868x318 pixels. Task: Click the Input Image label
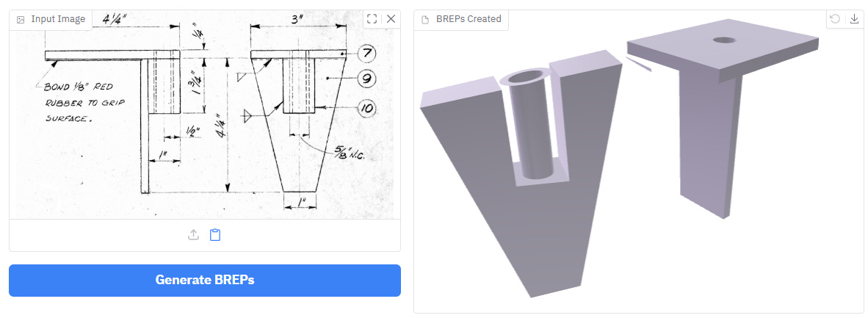58,19
